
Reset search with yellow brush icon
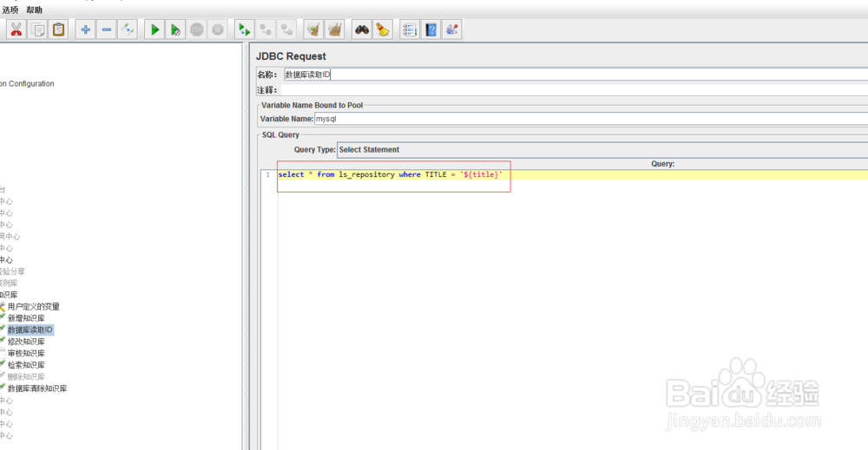coord(383,29)
